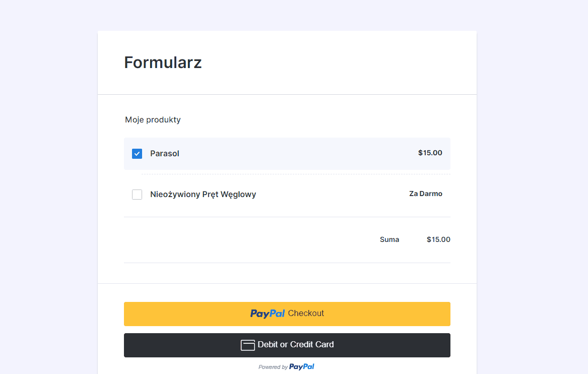The width and height of the screenshot is (588, 374).
Task: Click the Parasol $15.00 price
Action: (x=430, y=153)
